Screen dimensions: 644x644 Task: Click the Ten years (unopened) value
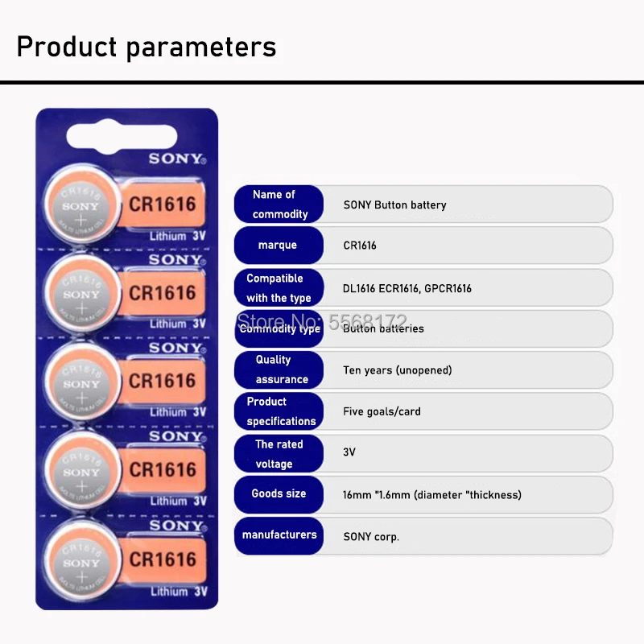coord(398,370)
